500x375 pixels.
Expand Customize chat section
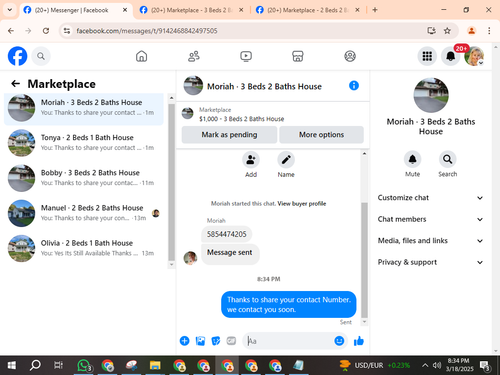[430, 198]
